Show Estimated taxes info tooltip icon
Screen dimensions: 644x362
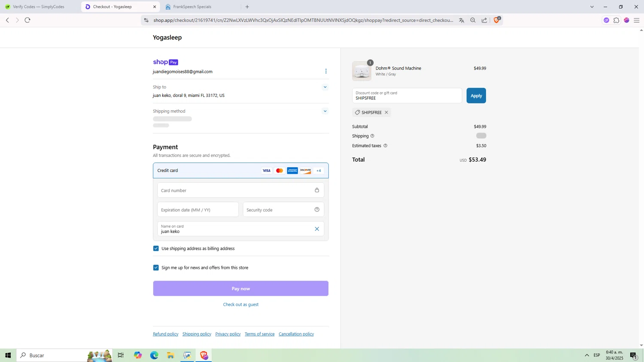(x=385, y=146)
